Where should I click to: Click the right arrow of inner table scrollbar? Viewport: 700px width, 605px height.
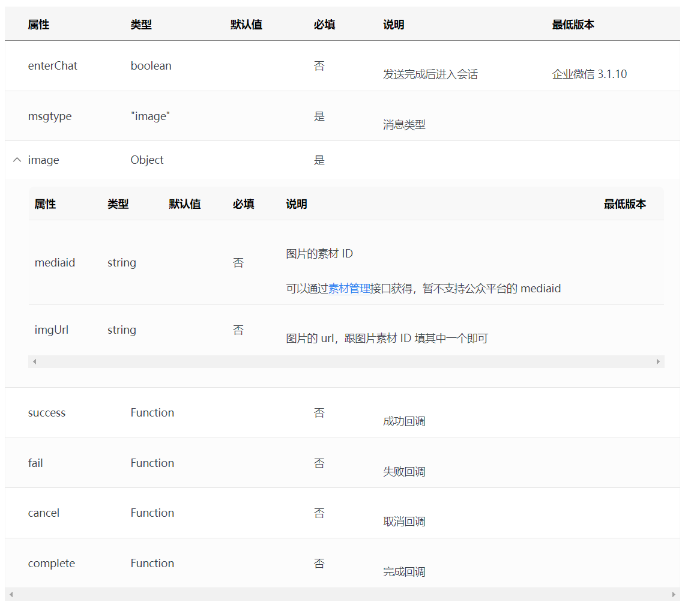click(658, 361)
